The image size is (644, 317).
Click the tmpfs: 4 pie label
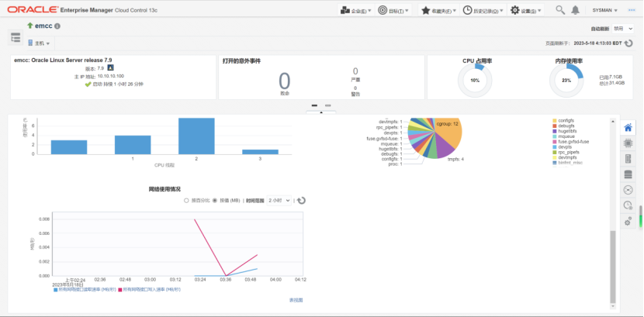coord(456,159)
